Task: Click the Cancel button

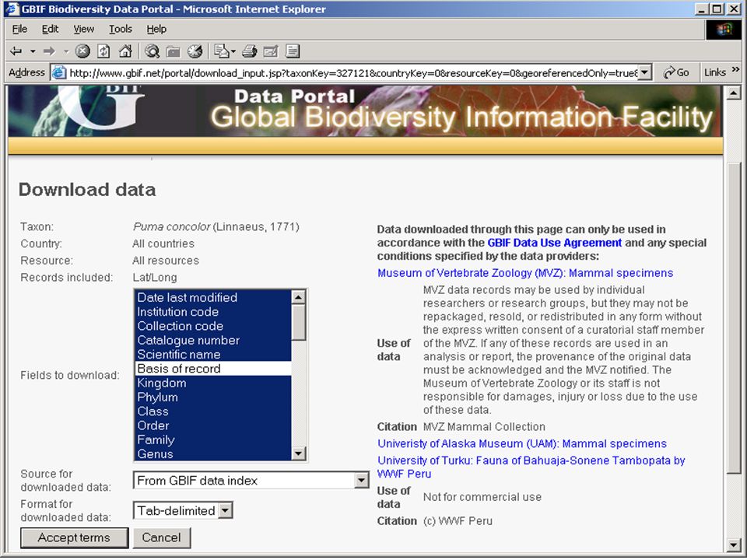Action: (x=162, y=537)
